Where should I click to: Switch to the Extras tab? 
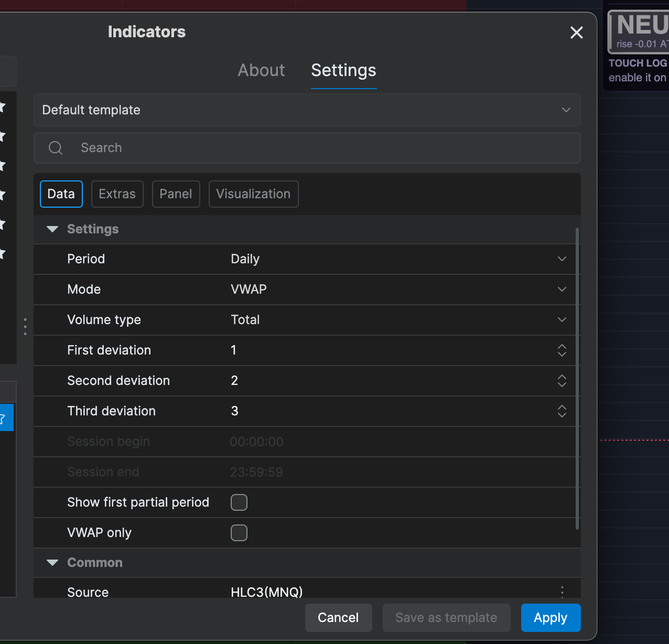[117, 194]
